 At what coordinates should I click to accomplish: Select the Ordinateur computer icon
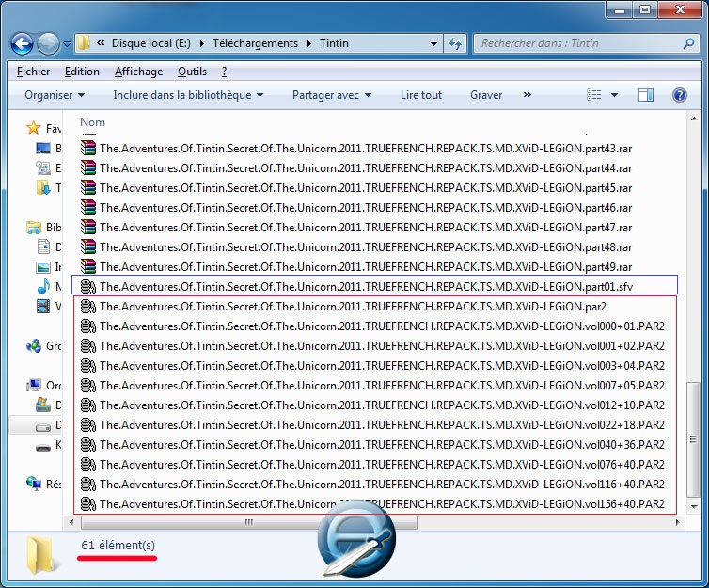click(34, 386)
